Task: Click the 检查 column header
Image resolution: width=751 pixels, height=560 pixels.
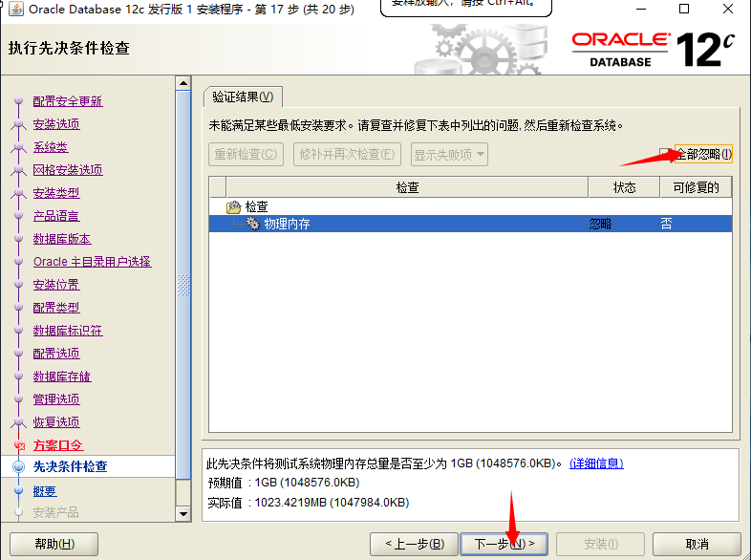Action: point(407,187)
